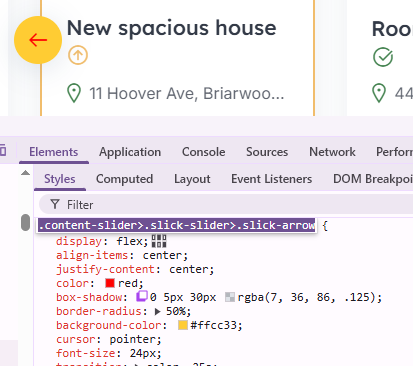The image size is (413, 366).
Task: Open the Event Listeners sub-tab
Action: 272,179
